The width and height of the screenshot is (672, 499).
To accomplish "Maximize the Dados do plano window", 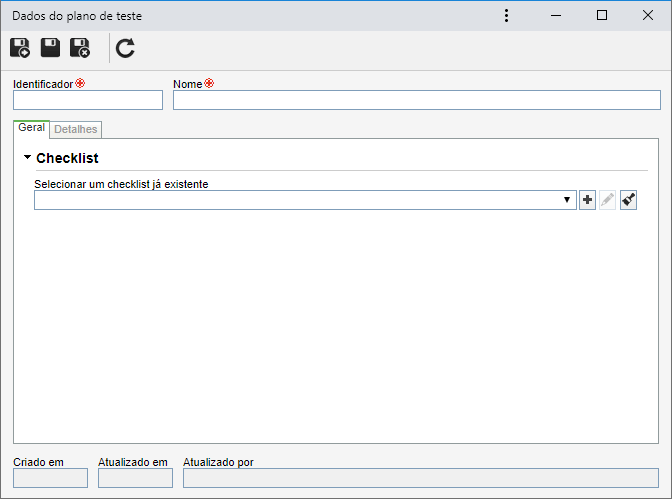I will [602, 15].
